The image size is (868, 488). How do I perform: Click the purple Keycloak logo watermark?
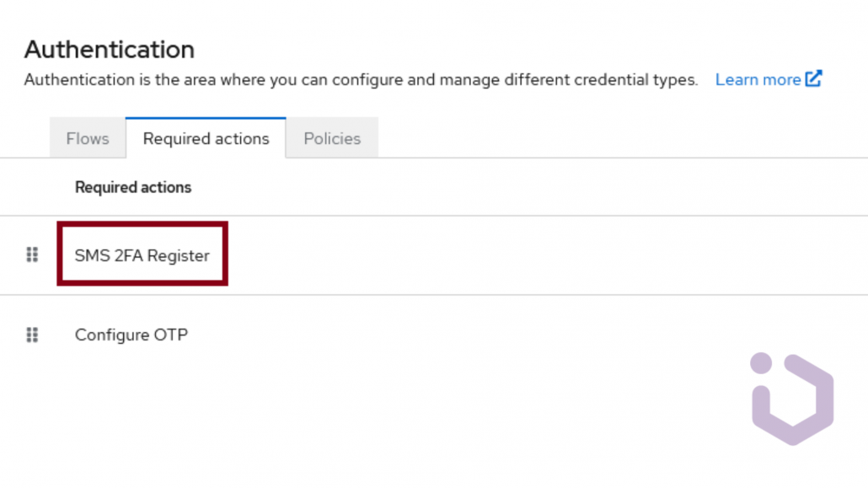790,396
